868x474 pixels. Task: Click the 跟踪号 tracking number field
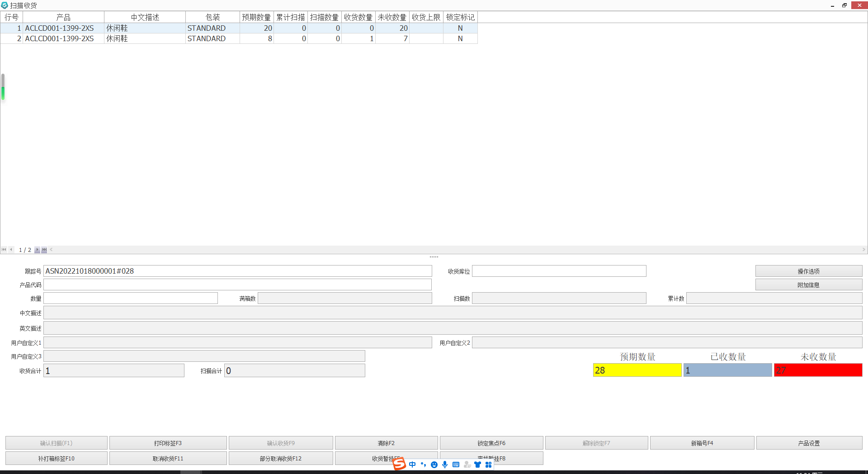(238, 271)
